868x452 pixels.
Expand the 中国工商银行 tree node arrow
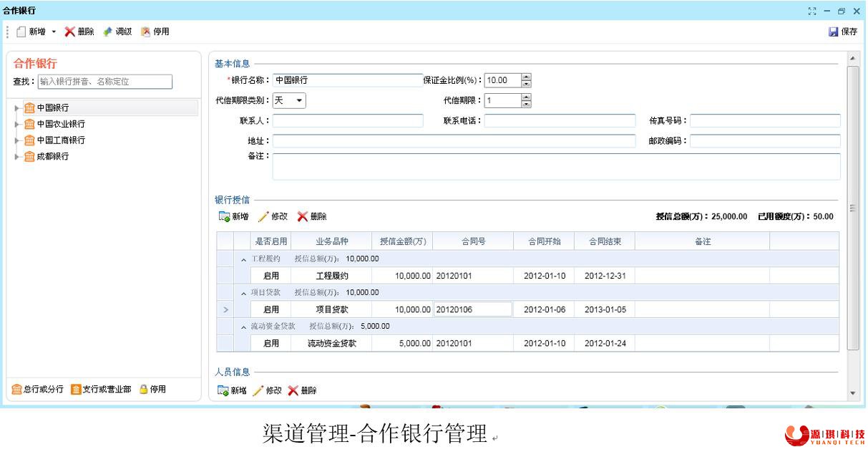click(x=17, y=140)
